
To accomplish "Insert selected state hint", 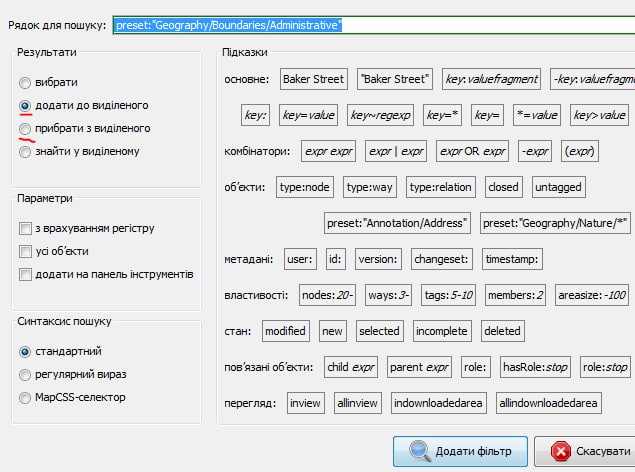I will 379,331.
